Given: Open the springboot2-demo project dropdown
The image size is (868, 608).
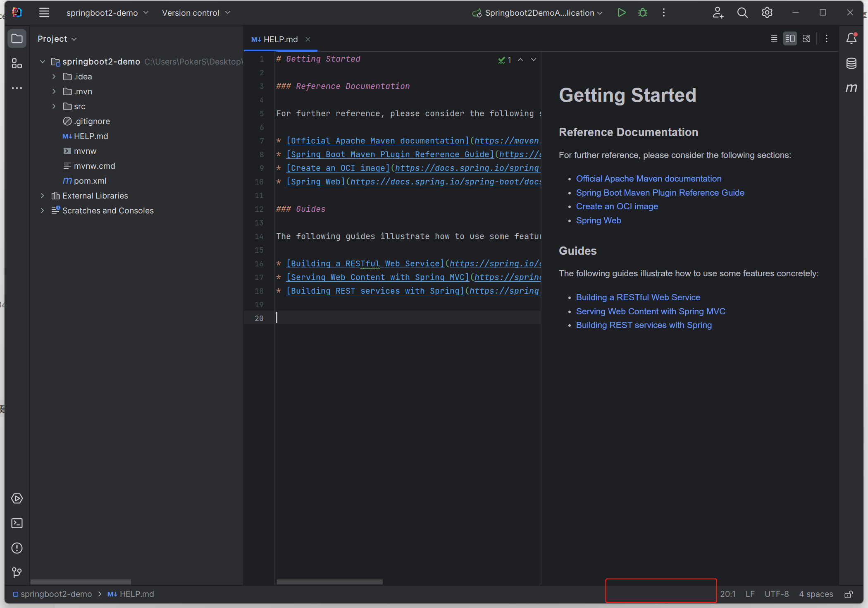Looking at the screenshot, I should (x=107, y=13).
